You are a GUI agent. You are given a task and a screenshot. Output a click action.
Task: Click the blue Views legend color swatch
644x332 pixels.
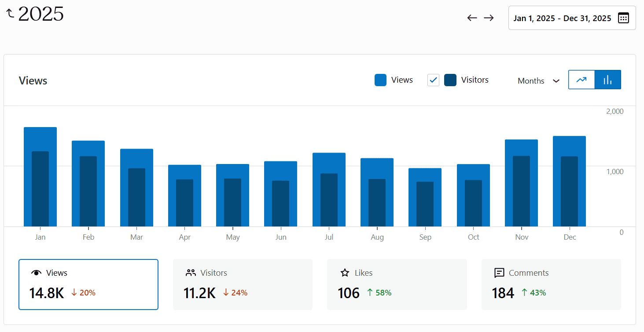380,80
